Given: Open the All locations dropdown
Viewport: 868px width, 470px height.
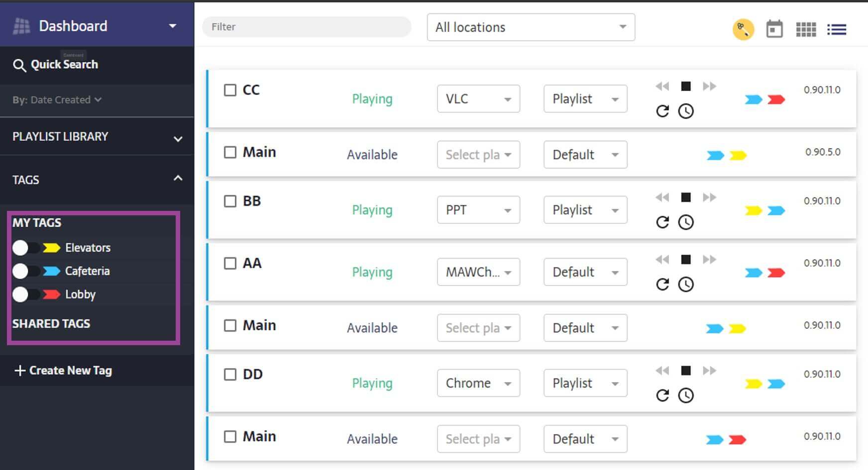Looking at the screenshot, I should coord(530,27).
